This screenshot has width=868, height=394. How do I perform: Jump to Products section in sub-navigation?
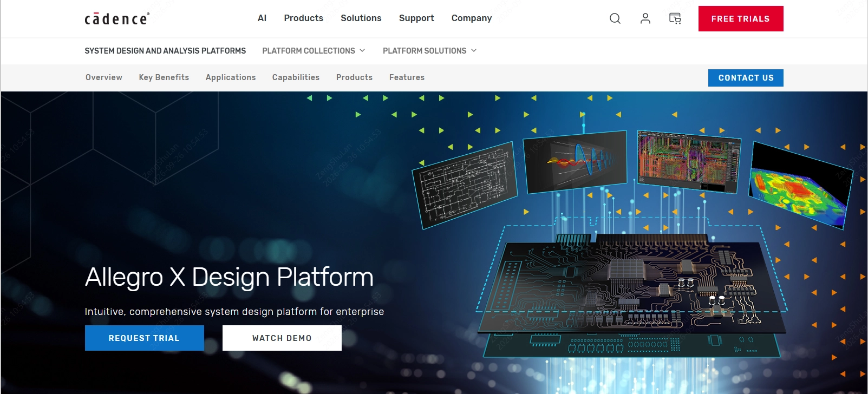pyautogui.click(x=354, y=77)
